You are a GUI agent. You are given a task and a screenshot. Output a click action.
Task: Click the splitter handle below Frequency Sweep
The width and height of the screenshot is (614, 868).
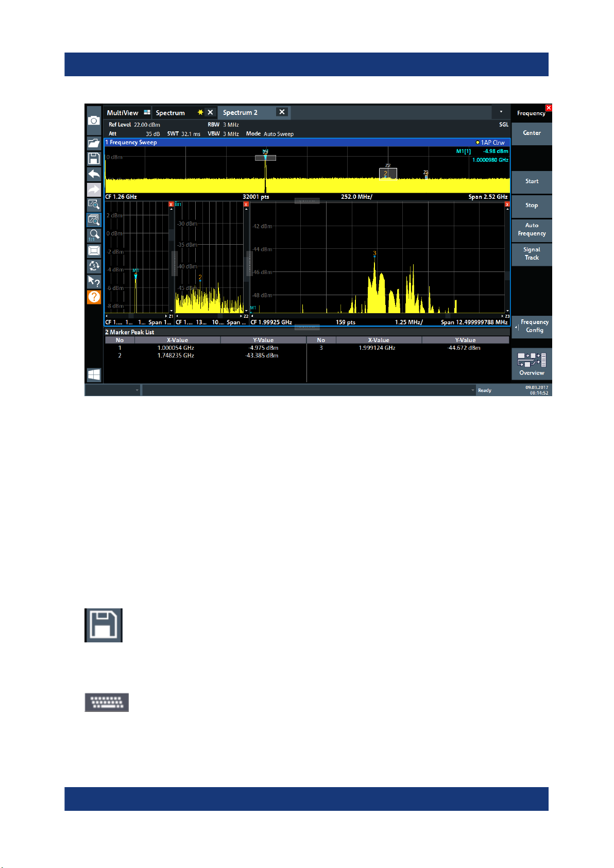click(x=307, y=201)
